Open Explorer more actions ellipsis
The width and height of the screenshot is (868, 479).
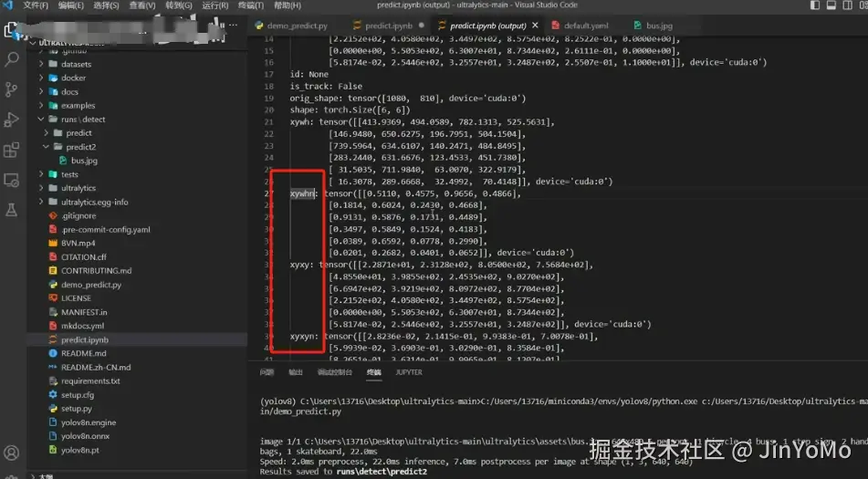point(233,25)
